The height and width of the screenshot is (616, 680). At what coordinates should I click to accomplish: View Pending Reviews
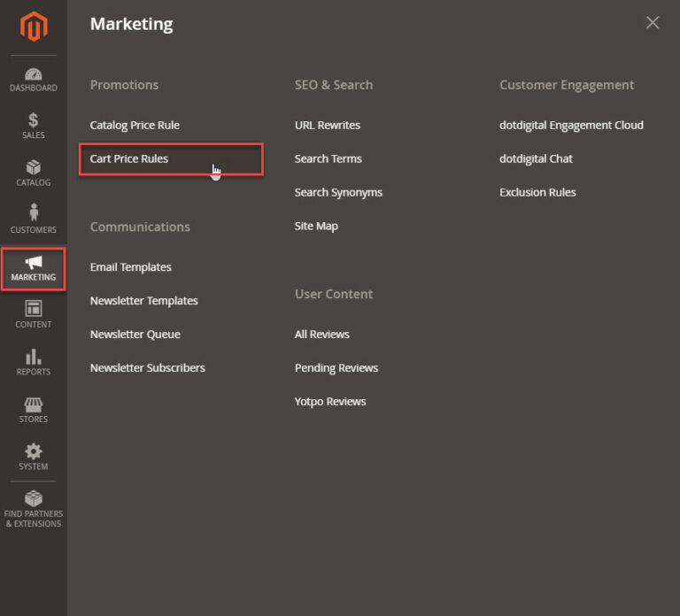[336, 368]
